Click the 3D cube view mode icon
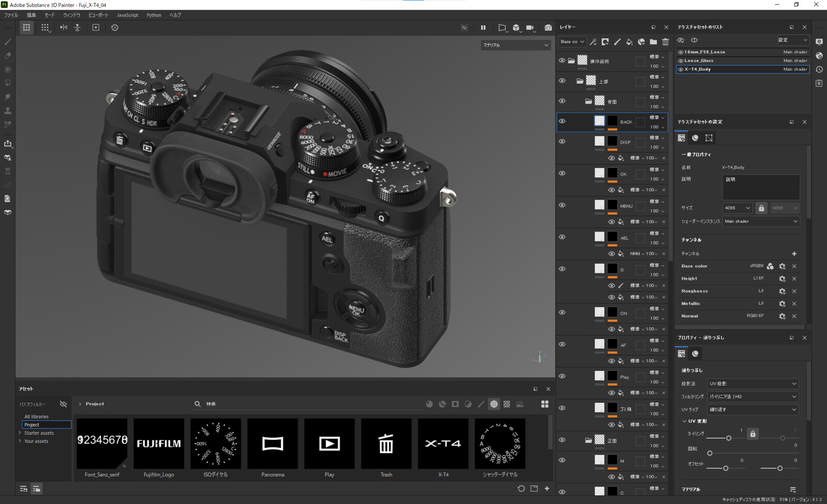This screenshot has width=827, height=504. 516,27
